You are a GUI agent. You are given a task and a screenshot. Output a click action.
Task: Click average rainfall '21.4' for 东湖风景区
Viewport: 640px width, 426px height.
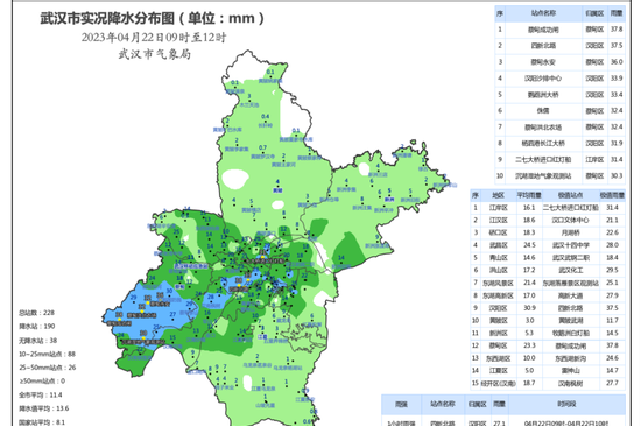[x=529, y=283]
